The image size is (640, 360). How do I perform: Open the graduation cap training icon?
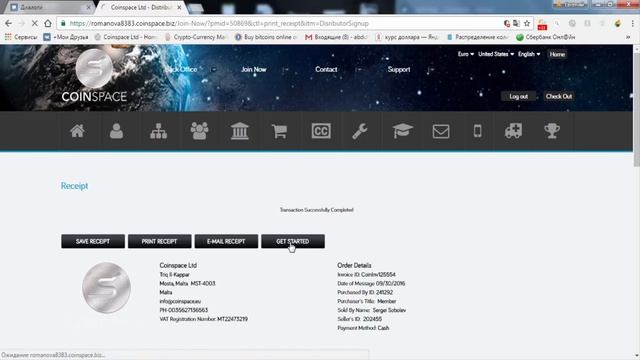point(402,131)
